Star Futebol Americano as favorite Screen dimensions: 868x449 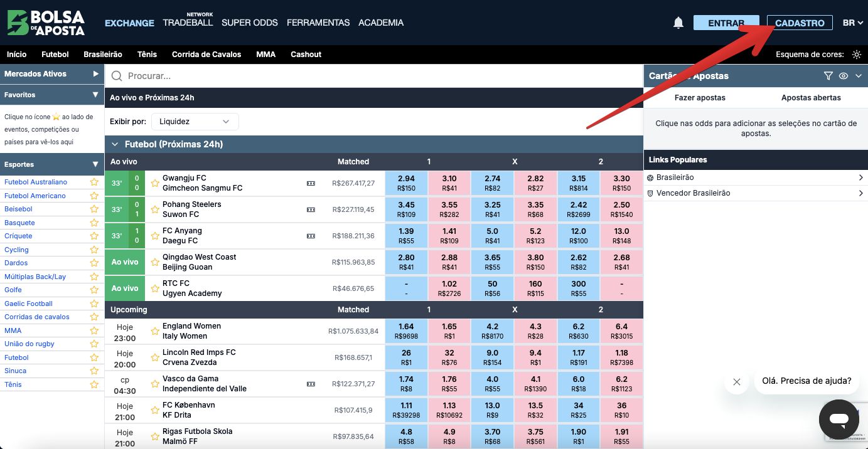(94, 196)
